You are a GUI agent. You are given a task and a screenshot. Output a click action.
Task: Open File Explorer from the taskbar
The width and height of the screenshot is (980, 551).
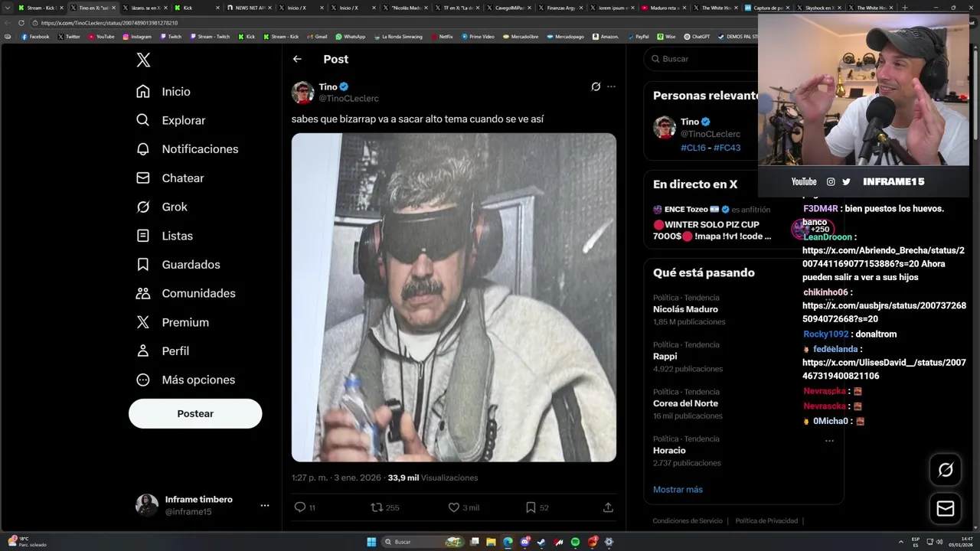point(491,542)
